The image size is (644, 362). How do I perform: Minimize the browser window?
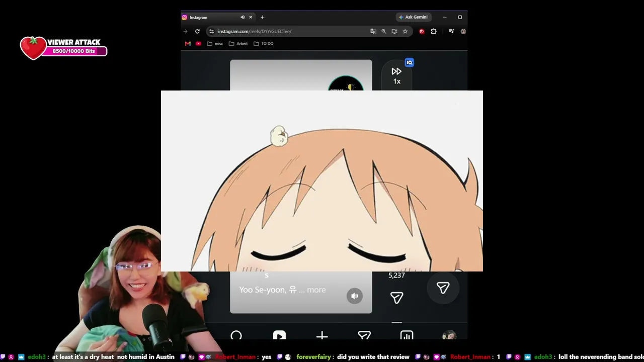pos(445,17)
